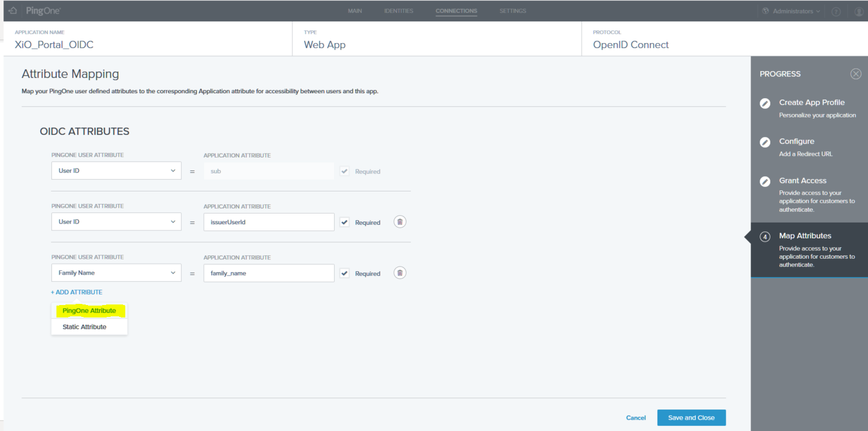Click the completed Create App Profile step icon
This screenshot has height=431, width=868.
coord(765,103)
